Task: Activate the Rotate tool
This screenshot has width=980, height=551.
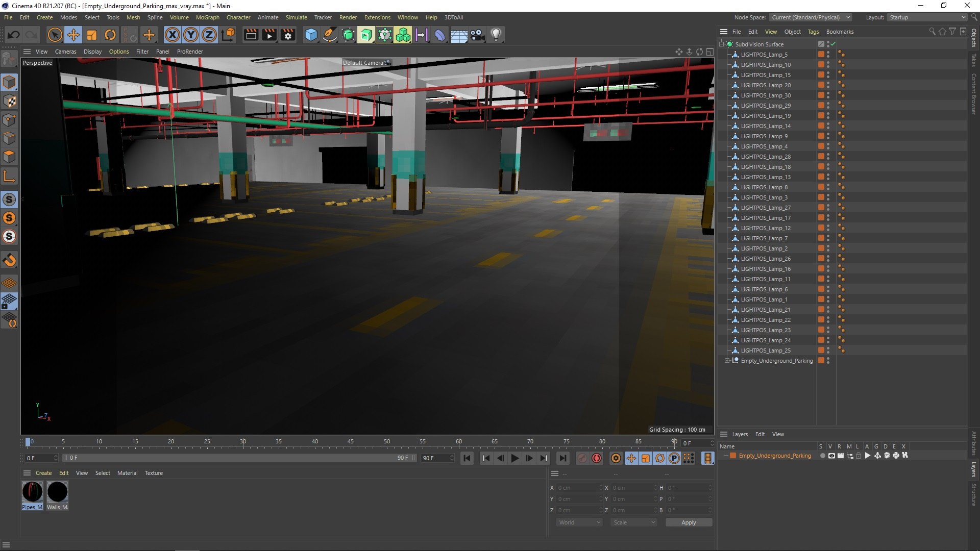Action: pyautogui.click(x=110, y=35)
